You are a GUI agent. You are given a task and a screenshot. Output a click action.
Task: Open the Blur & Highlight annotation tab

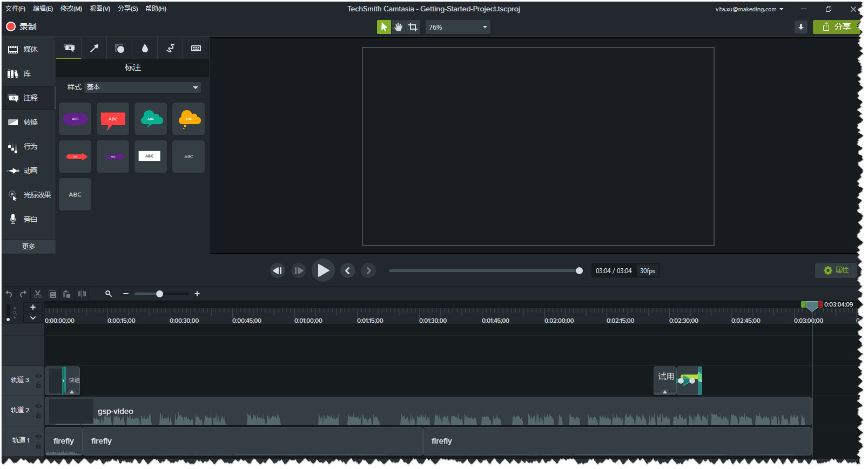[145, 49]
